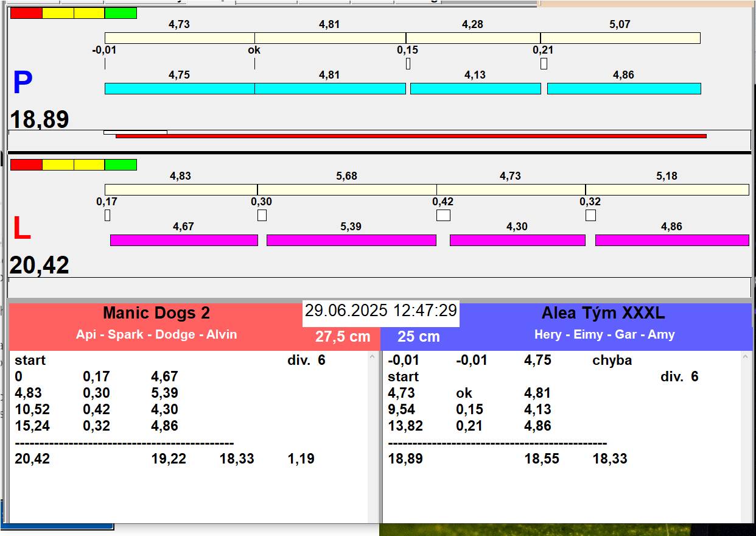Image resolution: width=756 pixels, height=536 pixels.
Task: Click the Manic Dogs 2 team header
Action: [x=156, y=313]
